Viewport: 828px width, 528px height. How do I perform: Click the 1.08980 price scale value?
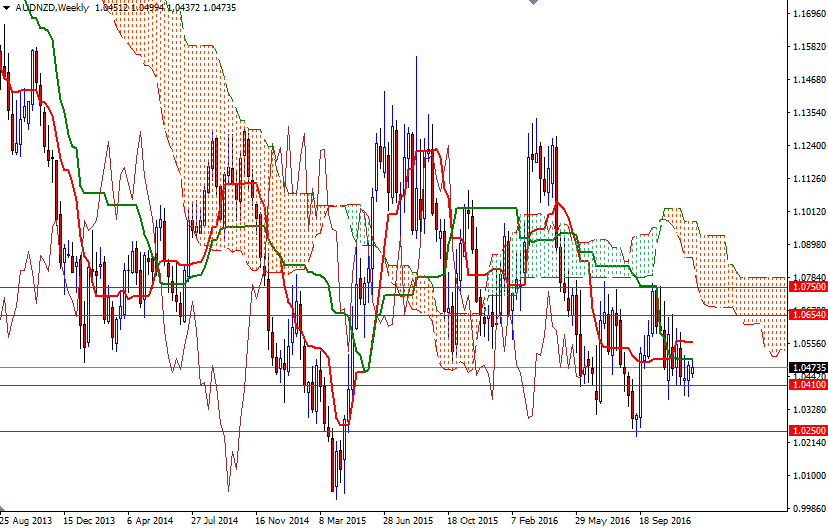[809, 245]
